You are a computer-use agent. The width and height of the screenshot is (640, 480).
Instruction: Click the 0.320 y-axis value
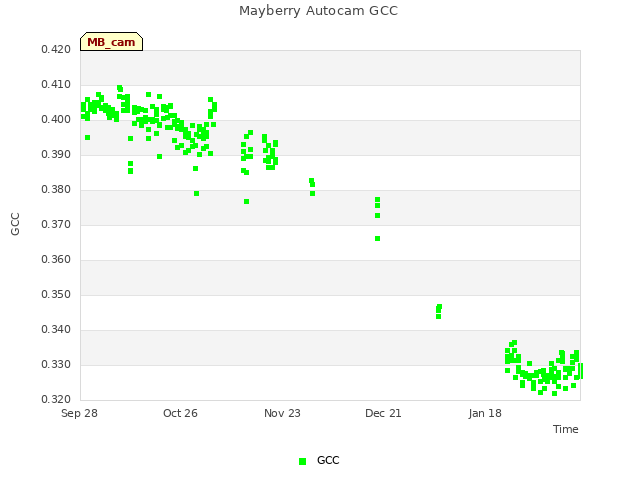click(x=56, y=399)
